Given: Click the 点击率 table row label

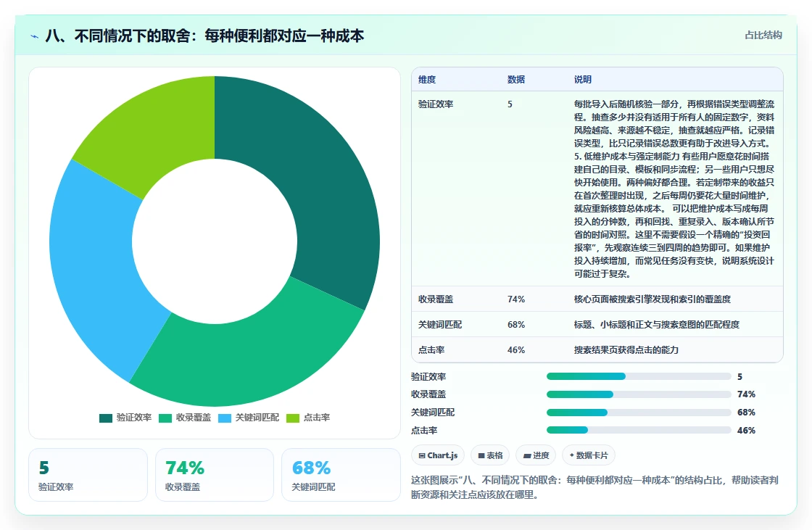Looking at the screenshot, I should pos(431,350).
